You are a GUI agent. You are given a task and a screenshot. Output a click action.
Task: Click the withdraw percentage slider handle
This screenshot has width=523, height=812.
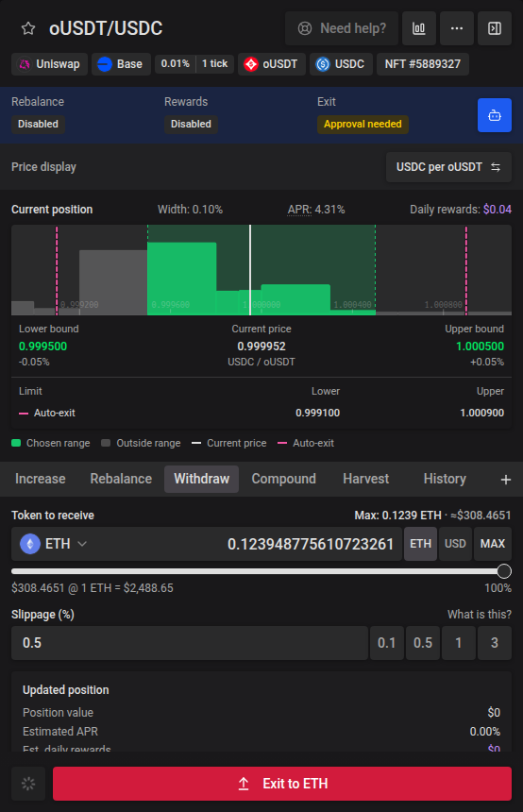tap(504, 571)
